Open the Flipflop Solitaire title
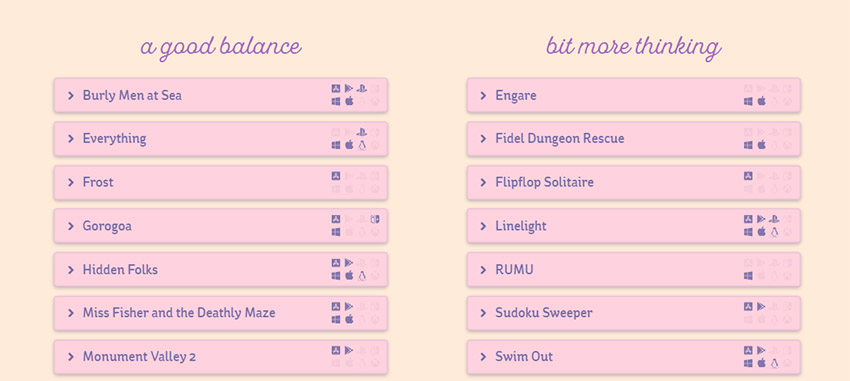This screenshot has width=850, height=381. coord(544,182)
